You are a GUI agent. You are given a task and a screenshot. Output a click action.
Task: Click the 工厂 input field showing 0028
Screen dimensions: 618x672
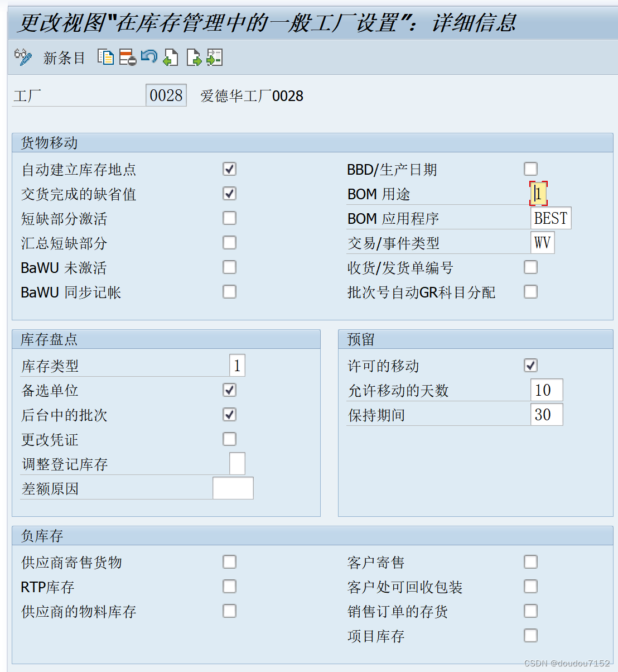coord(166,95)
